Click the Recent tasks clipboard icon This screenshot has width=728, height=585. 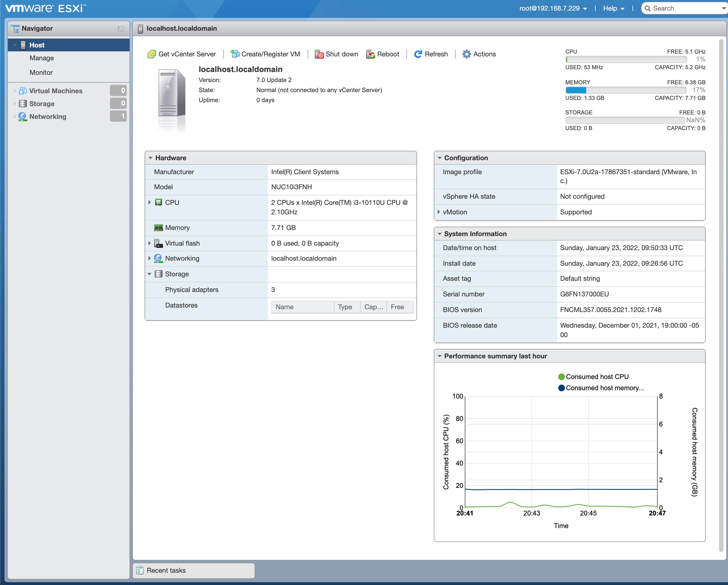[x=140, y=570]
